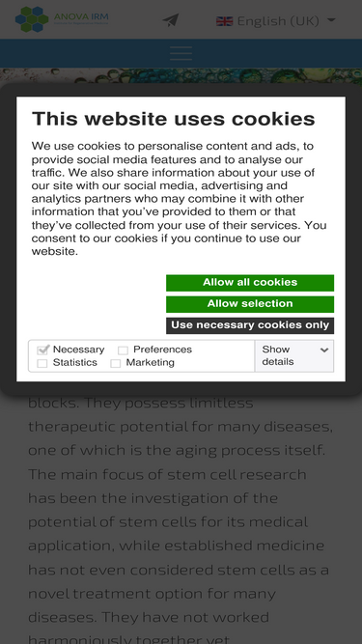The image size is (362, 644).
Task: Tick the Marketing cookies checkbox
Action: 115,363
